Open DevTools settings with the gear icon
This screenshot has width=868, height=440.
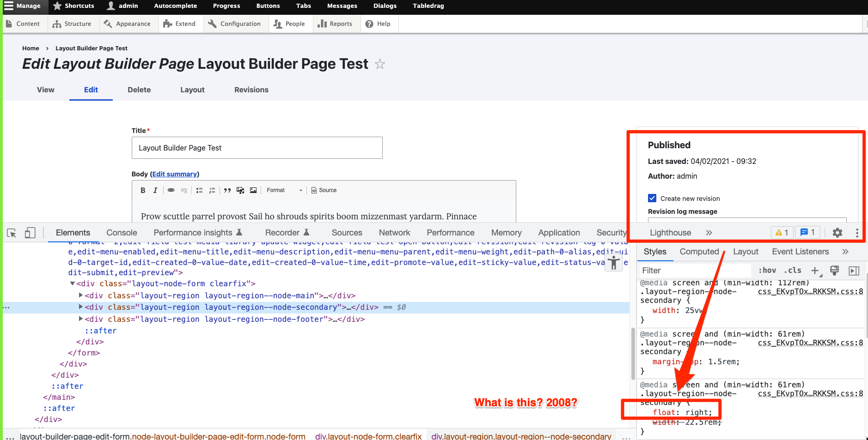pyautogui.click(x=838, y=233)
